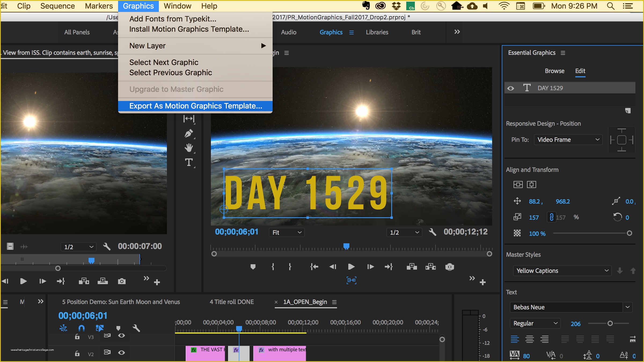Click the left text alignment icon

(514, 339)
